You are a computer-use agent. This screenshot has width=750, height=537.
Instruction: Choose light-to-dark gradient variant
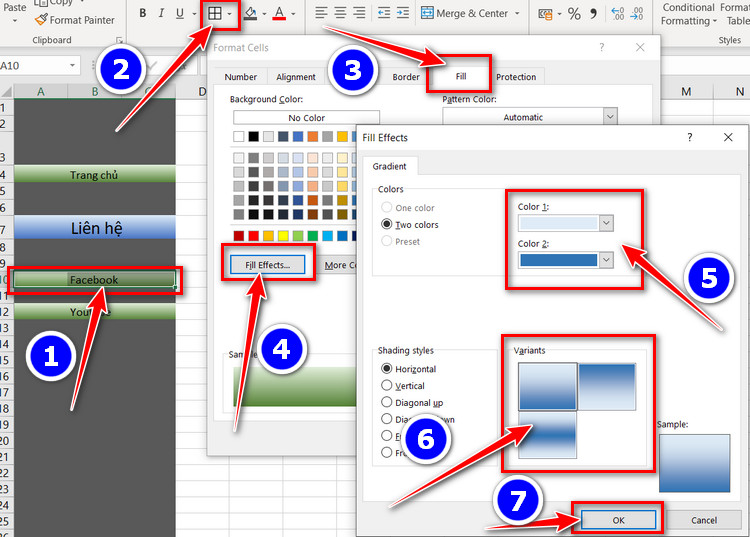point(547,386)
